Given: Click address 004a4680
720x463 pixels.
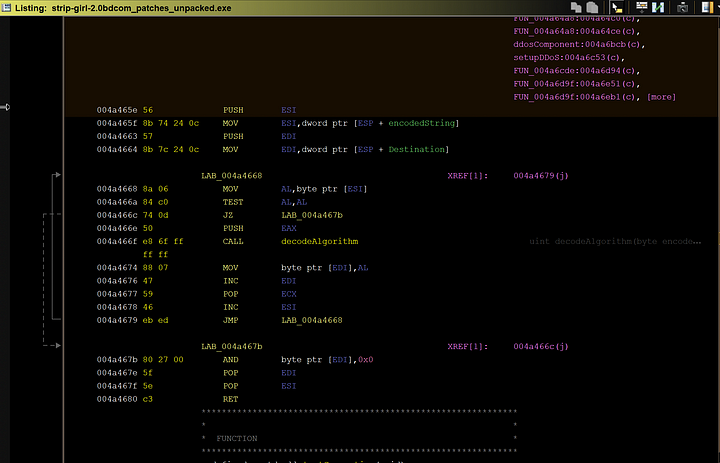Looking at the screenshot, I should 117,399.
